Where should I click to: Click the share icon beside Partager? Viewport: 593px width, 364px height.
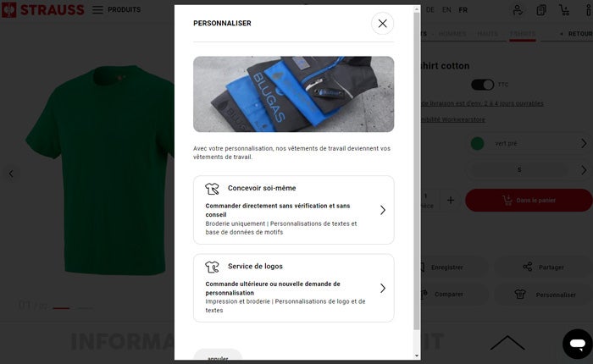(528, 267)
